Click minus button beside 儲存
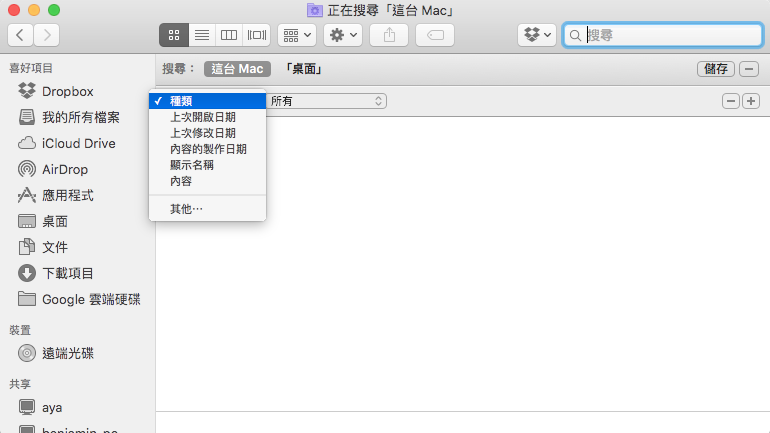The width and height of the screenshot is (770, 433). (749, 69)
